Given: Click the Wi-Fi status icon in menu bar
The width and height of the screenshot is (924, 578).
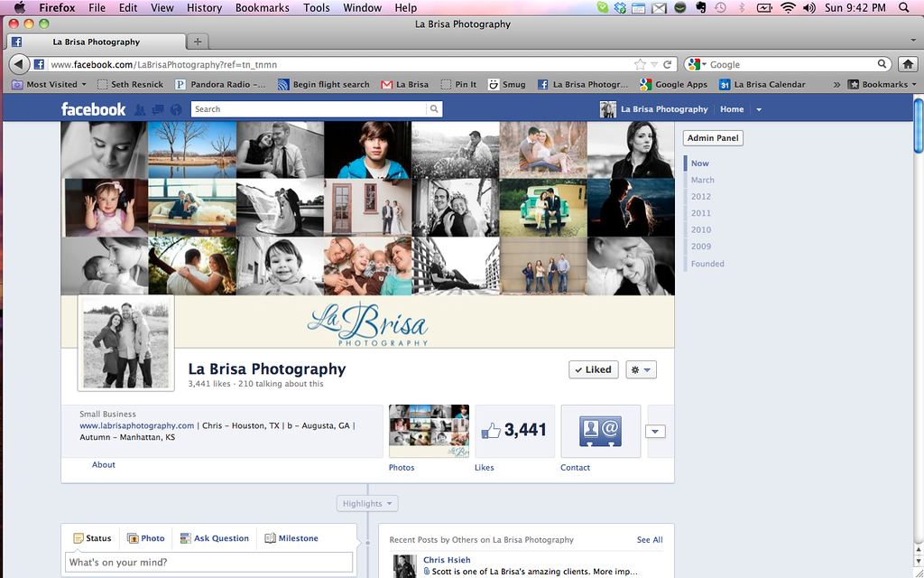Looking at the screenshot, I should click(788, 7).
